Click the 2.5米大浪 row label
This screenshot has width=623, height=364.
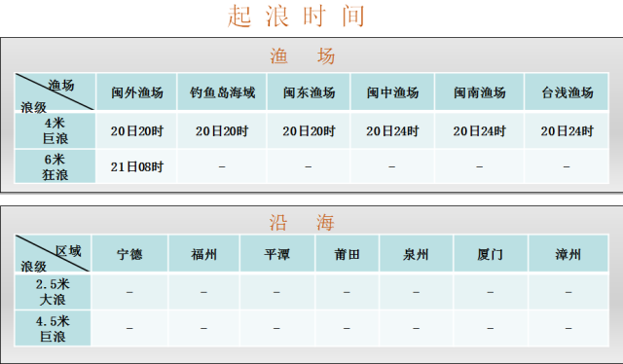[x=53, y=292]
